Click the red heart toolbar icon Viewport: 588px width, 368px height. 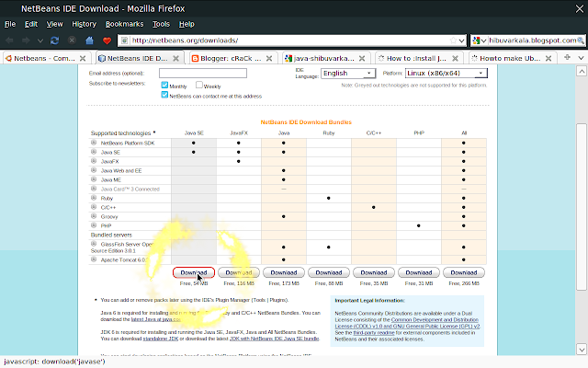click(107, 40)
